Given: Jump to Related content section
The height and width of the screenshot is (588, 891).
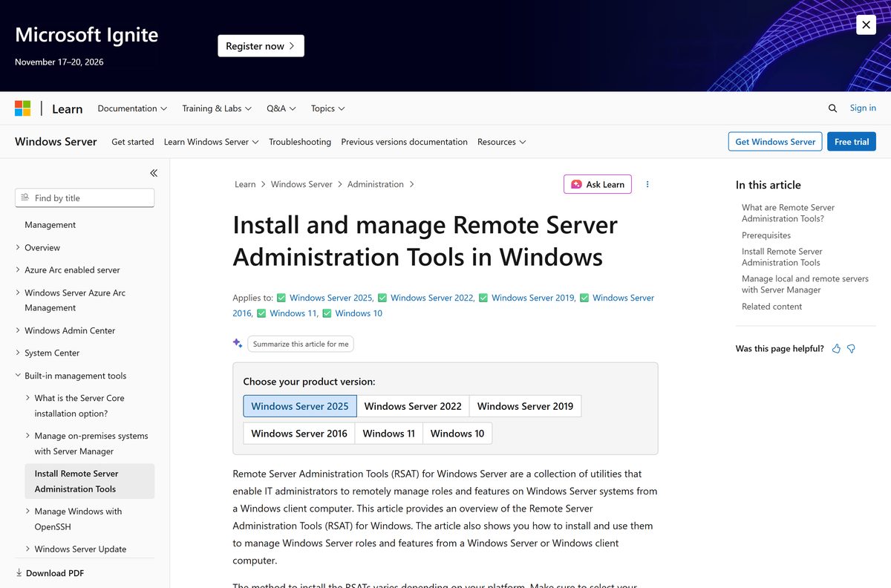Looking at the screenshot, I should click(771, 307).
